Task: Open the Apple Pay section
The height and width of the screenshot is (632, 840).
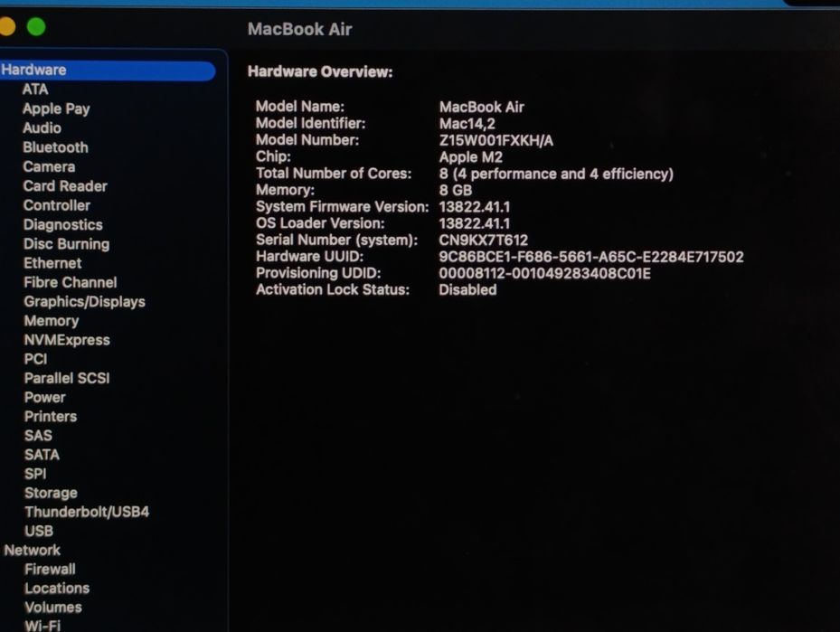Action: 56,108
